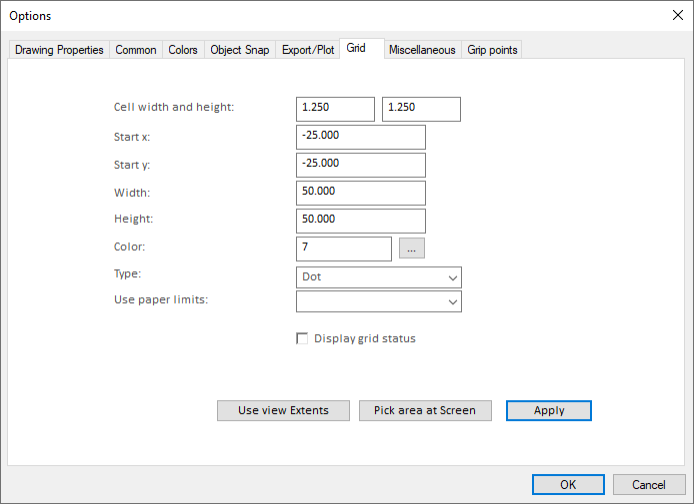Open the Export/Plot tab
694x504 pixels.
[308, 50]
